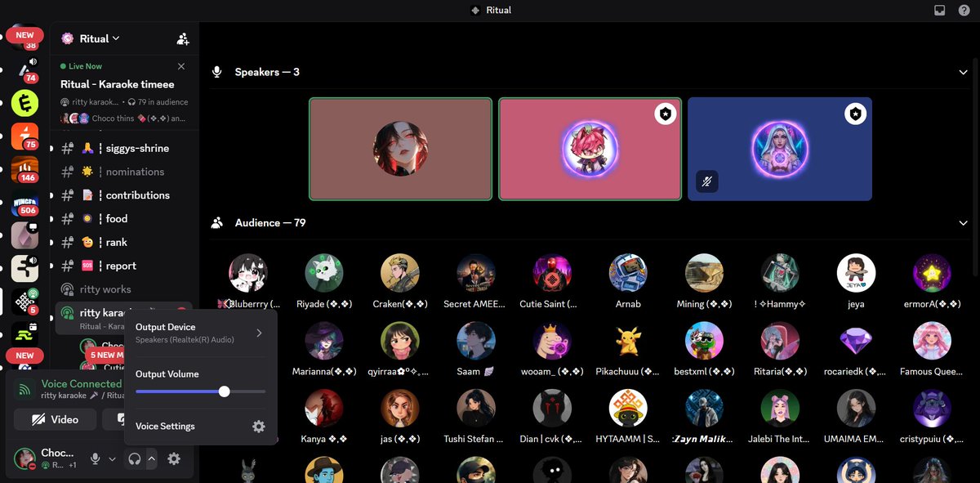
Task: Click own user avatar in bottom panel
Action: tap(24, 458)
